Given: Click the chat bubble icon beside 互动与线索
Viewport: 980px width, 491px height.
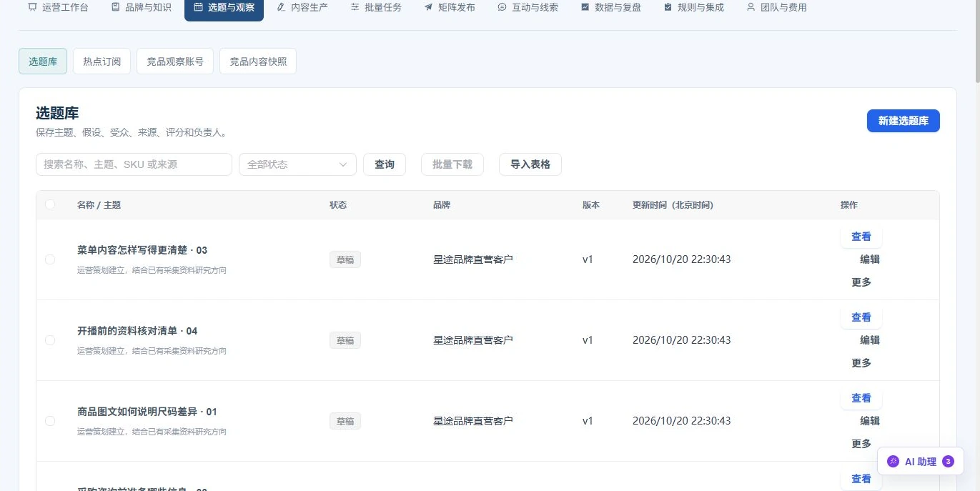Looking at the screenshot, I should [502, 7].
